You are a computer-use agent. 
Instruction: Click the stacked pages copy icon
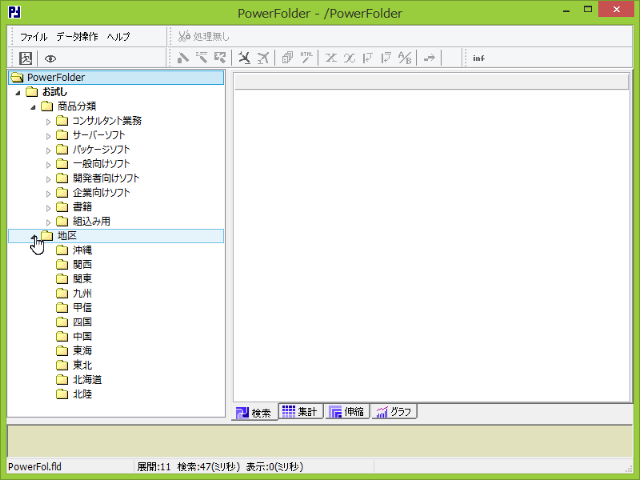click(x=287, y=58)
